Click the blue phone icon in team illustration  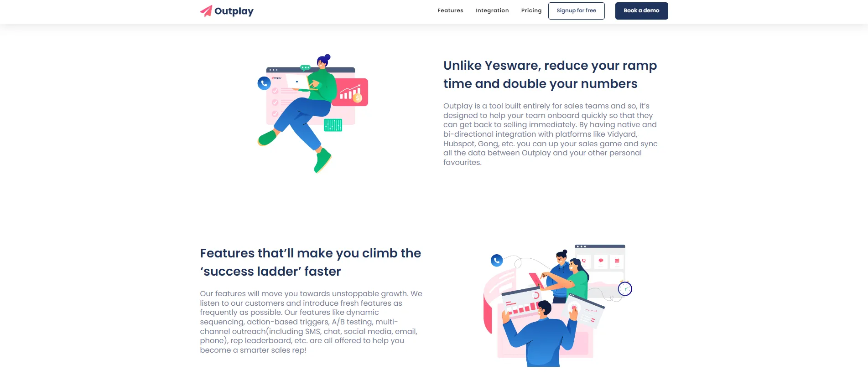click(497, 260)
